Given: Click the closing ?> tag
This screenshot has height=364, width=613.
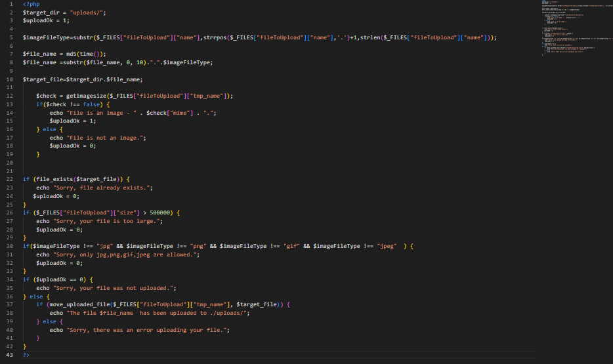Looking at the screenshot, I should pyautogui.click(x=26, y=355).
